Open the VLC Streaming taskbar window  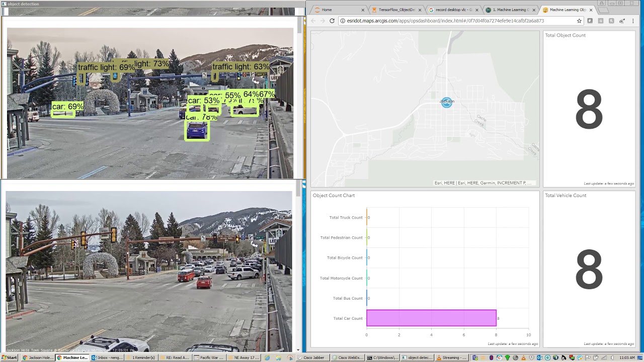pyautogui.click(x=452, y=357)
